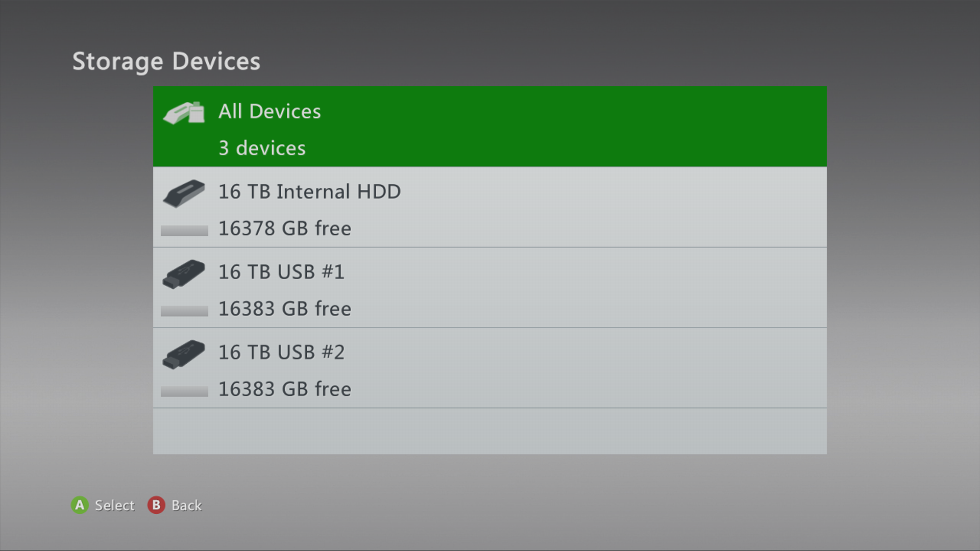Open the 16 TB Internal HDD entry

click(490, 207)
